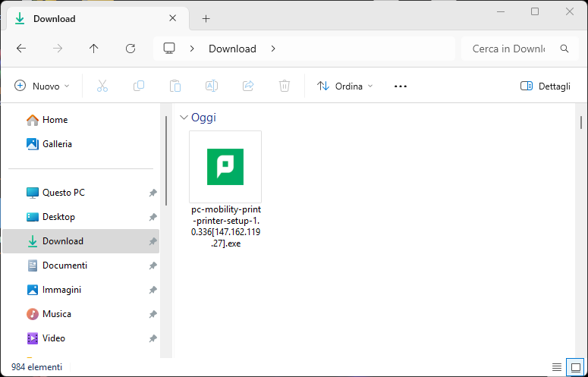This screenshot has height=377, width=588.
Task: Open the Ordina sort dropdown
Action: [345, 86]
